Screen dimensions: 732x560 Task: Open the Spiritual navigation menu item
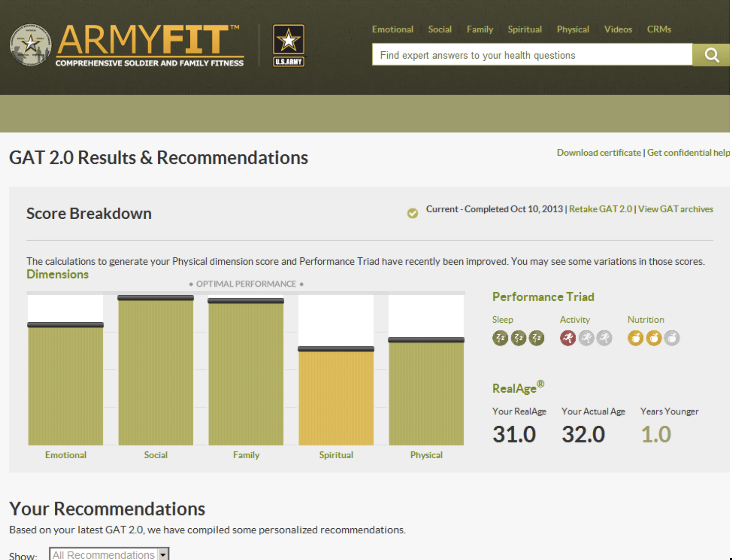tap(525, 29)
